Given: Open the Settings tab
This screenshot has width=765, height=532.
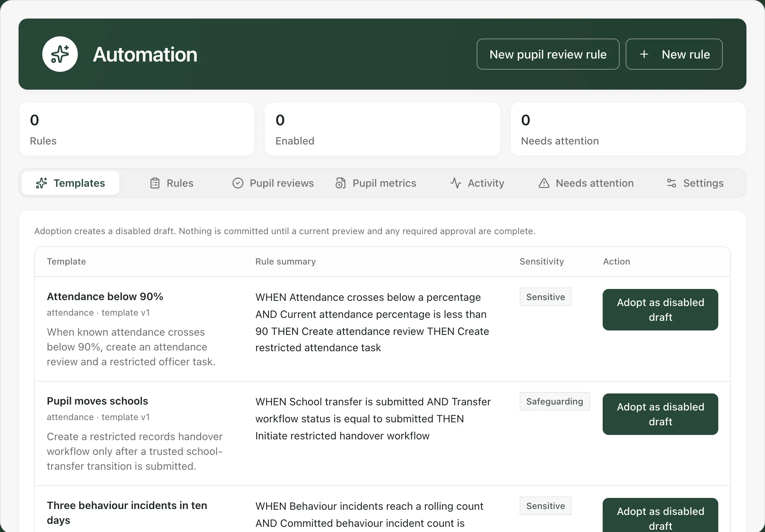Looking at the screenshot, I should [695, 183].
